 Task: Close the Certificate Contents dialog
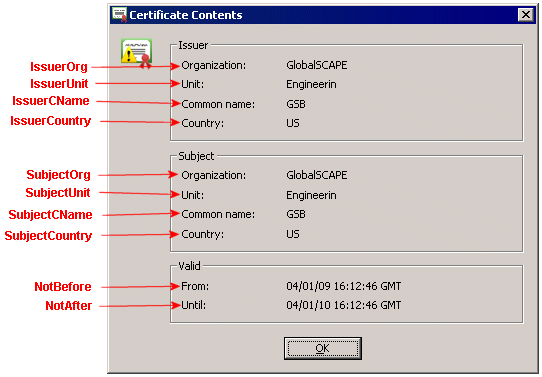coord(526,15)
